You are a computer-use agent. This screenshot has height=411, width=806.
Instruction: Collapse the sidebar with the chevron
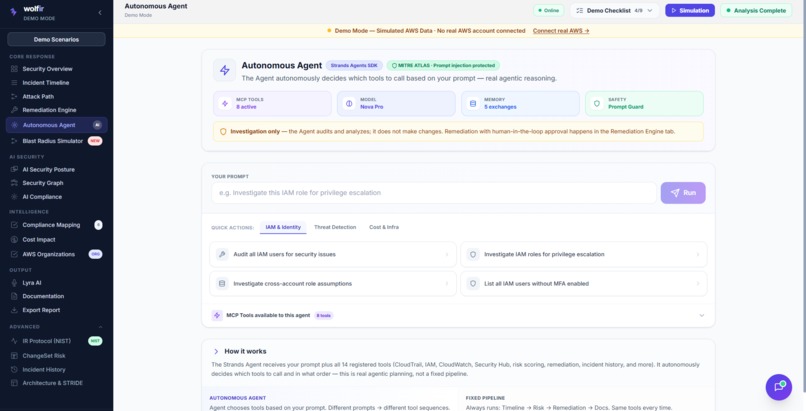coord(100,12)
